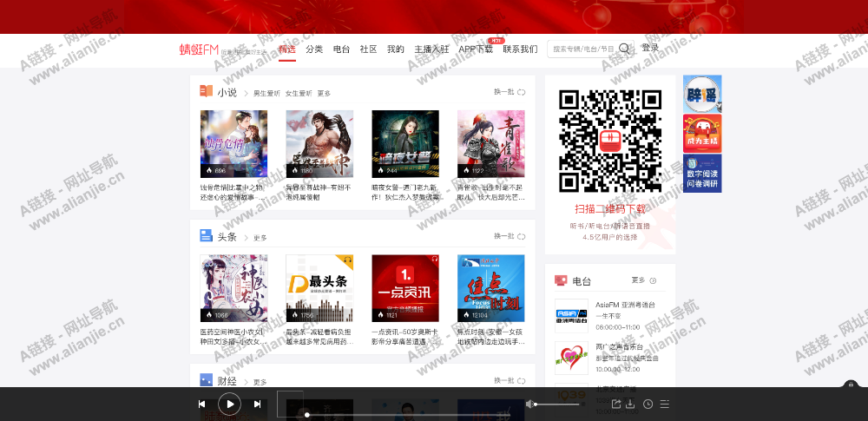868x421 pixels.
Task: Click the download icon in player bar
Action: coord(630,404)
